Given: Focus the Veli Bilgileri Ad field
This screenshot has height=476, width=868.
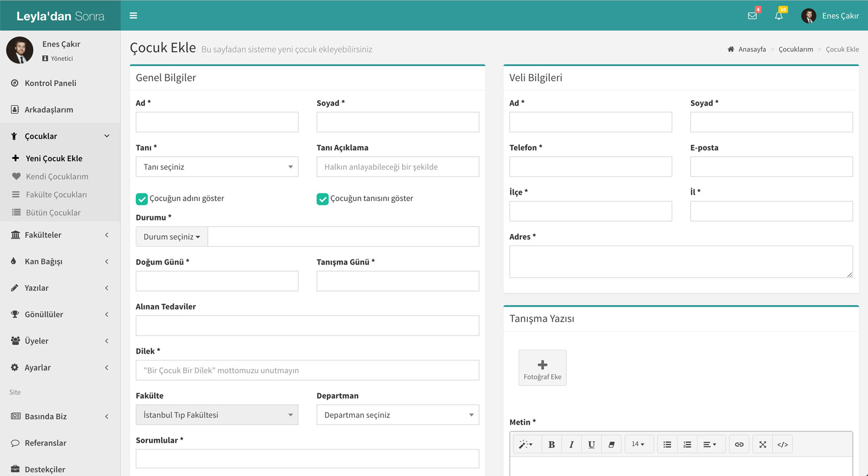Looking at the screenshot, I should click(x=591, y=122).
